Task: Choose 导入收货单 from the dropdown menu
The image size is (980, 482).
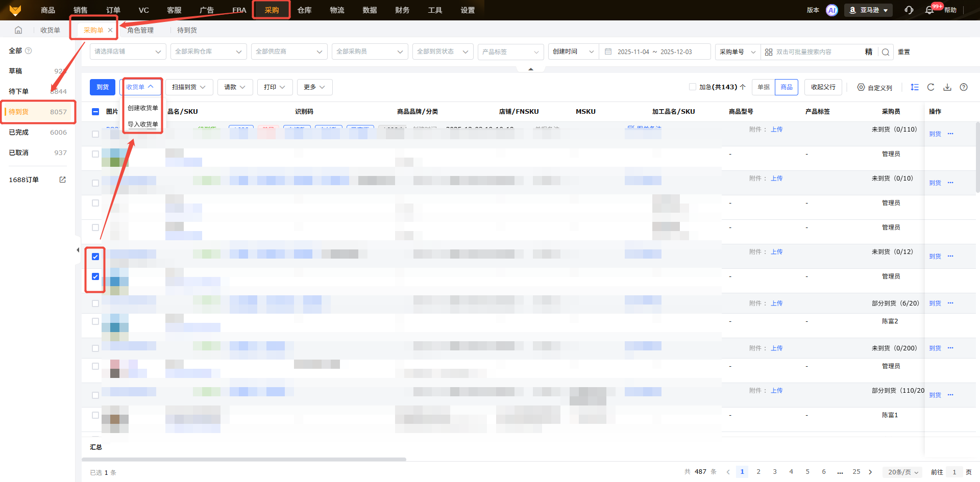Action: pos(143,124)
